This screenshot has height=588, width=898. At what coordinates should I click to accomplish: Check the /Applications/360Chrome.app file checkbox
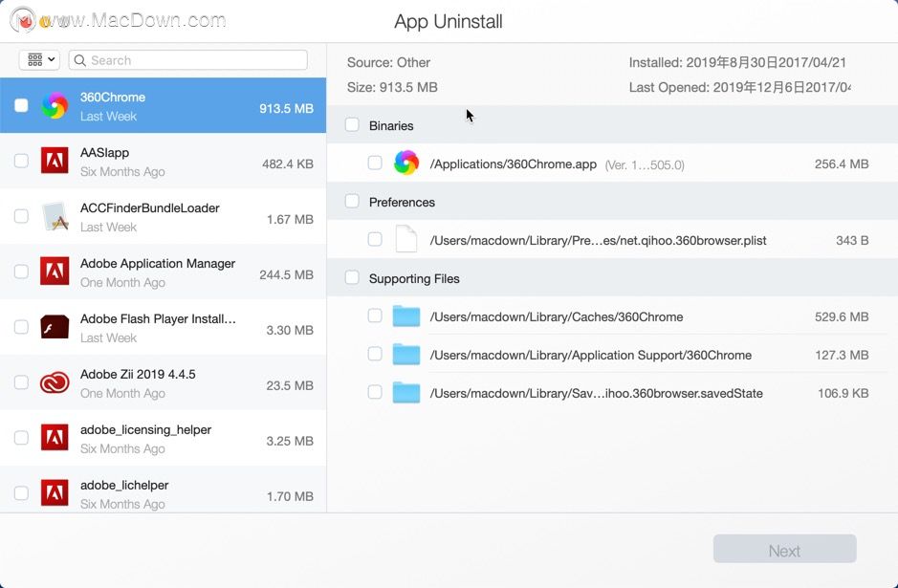375,163
